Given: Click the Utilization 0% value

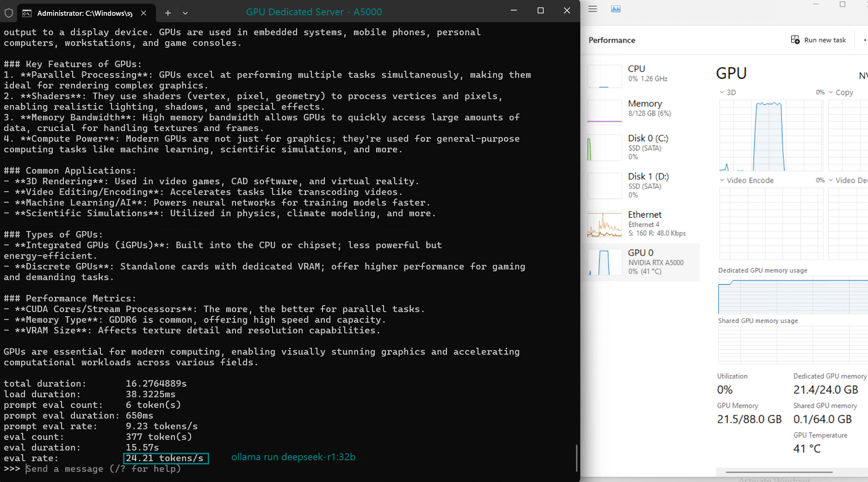Looking at the screenshot, I should (x=725, y=389).
